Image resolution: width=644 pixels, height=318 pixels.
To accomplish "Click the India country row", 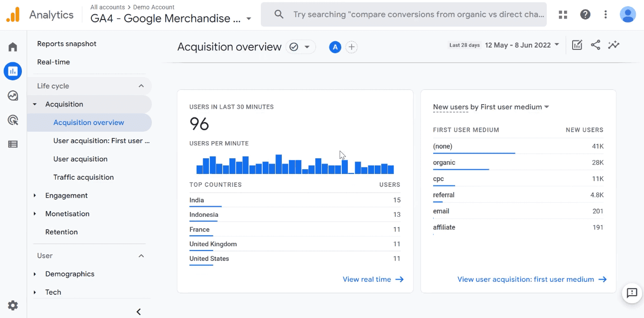I will point(295,200).
